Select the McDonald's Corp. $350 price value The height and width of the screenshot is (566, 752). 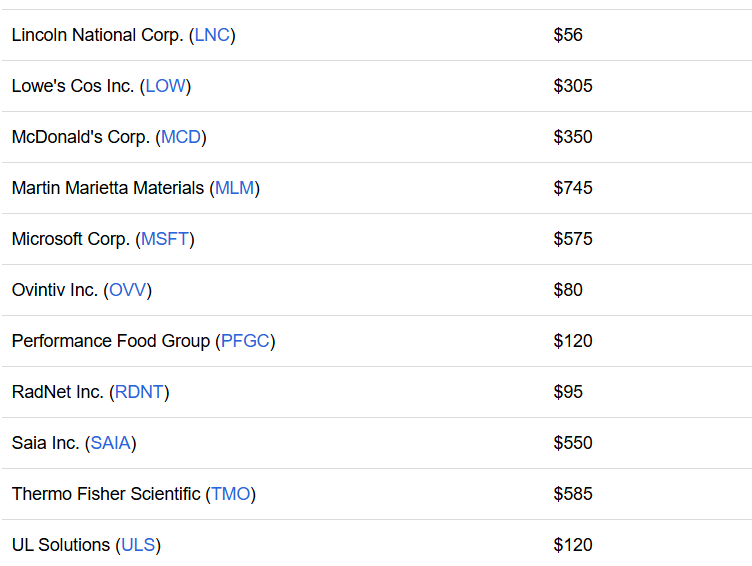tap(573, 137)
